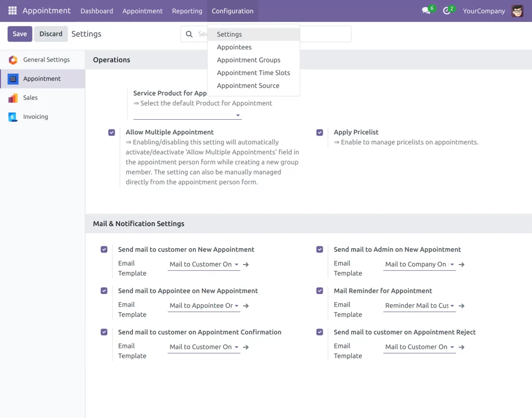Uncheck Allow Multiple Appointment

click(111, 132)
